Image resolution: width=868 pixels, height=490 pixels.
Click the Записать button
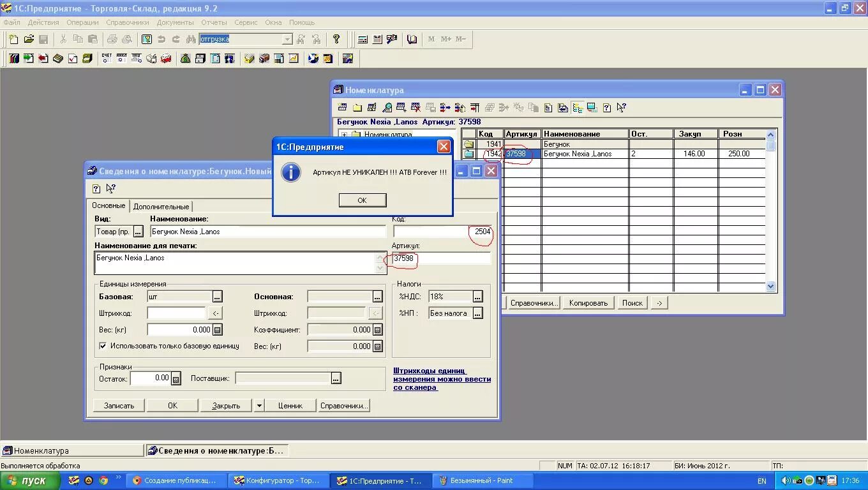(x=119, y=405)
